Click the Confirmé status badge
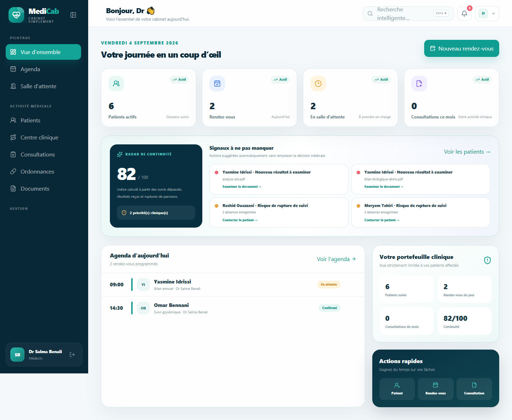The image size is (512, 420). (330, 308)
